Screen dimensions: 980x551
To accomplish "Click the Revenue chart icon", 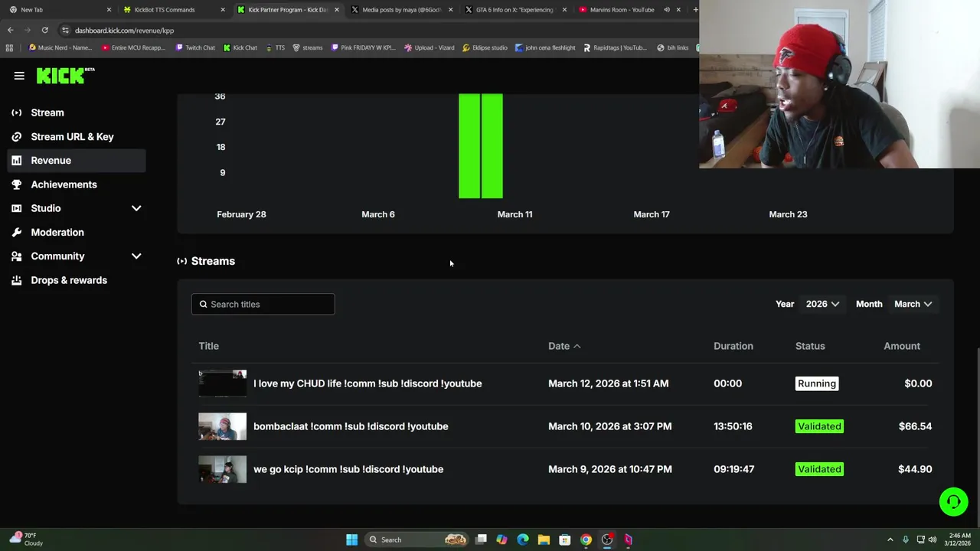I will pos(17,161).
